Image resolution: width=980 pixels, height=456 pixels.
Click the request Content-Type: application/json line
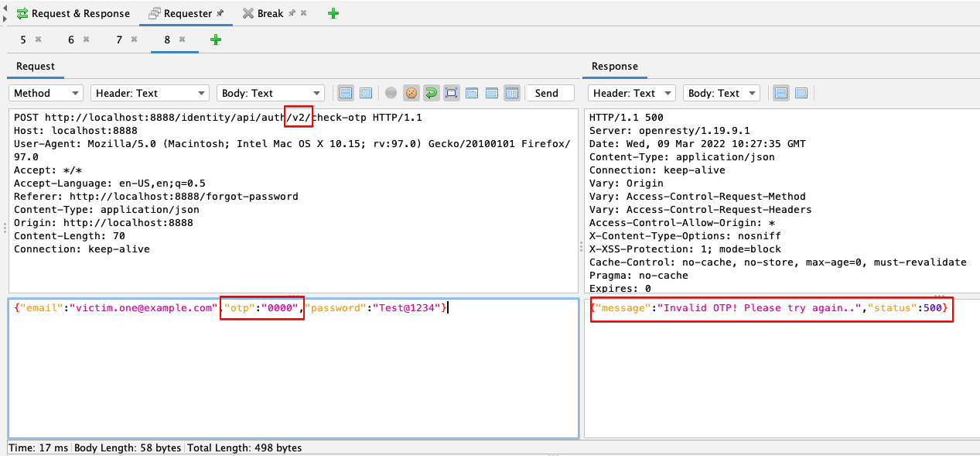[106, 210]
